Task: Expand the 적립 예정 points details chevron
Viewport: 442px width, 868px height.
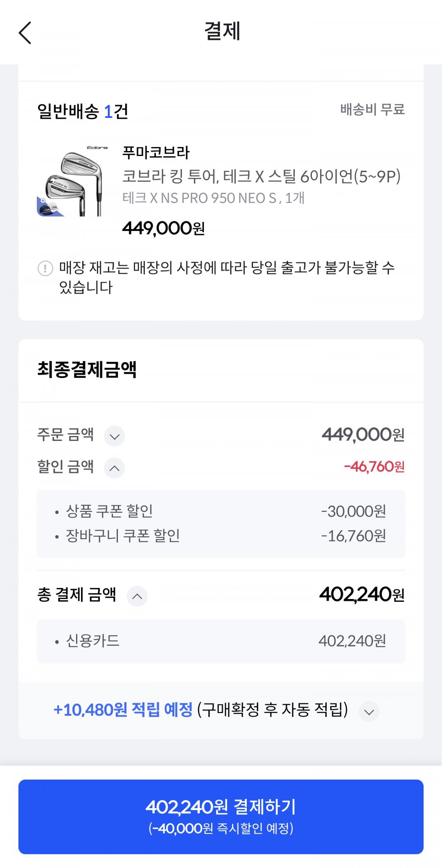Action: pyautogui.click(x=369, y=712)
